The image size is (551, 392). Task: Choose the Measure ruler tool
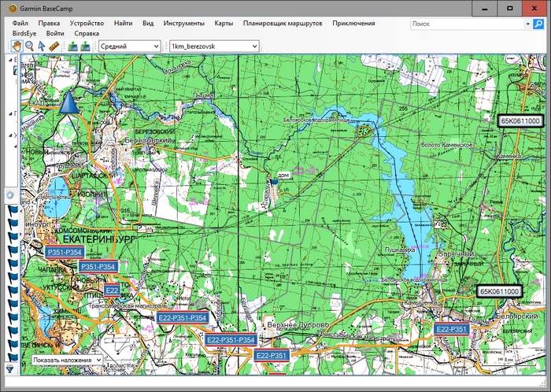[x=54, y=46]
